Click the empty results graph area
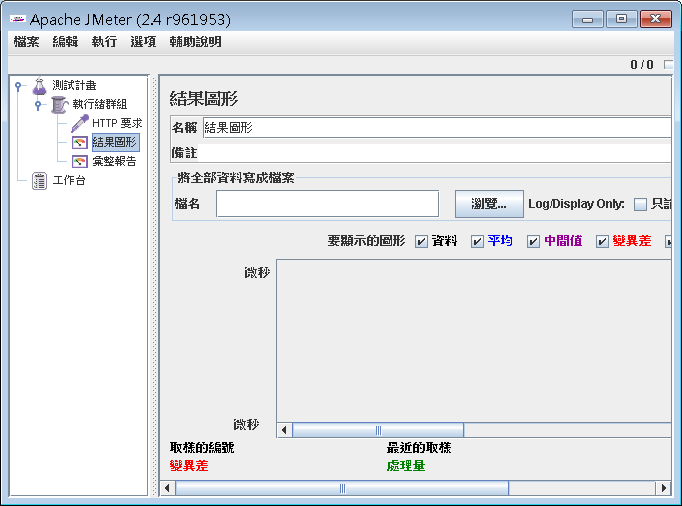The width and height of the screenshot is (682, 506). [474, 341]
